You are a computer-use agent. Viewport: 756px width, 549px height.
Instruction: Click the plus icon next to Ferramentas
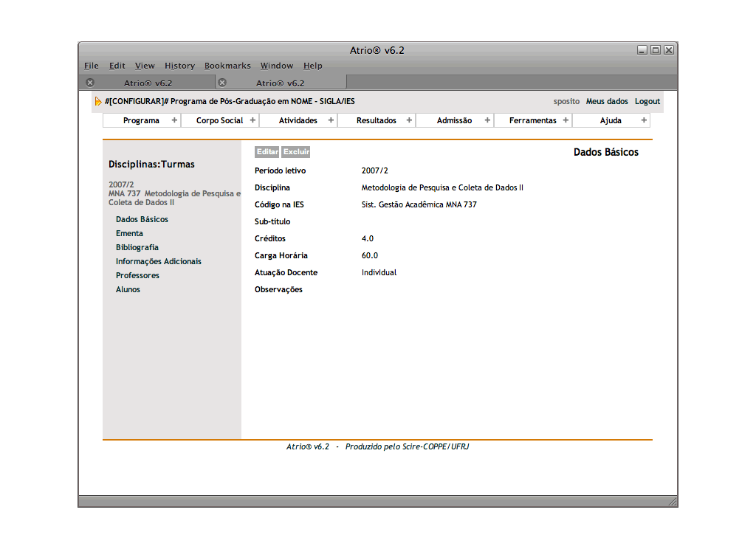point(566,120)
